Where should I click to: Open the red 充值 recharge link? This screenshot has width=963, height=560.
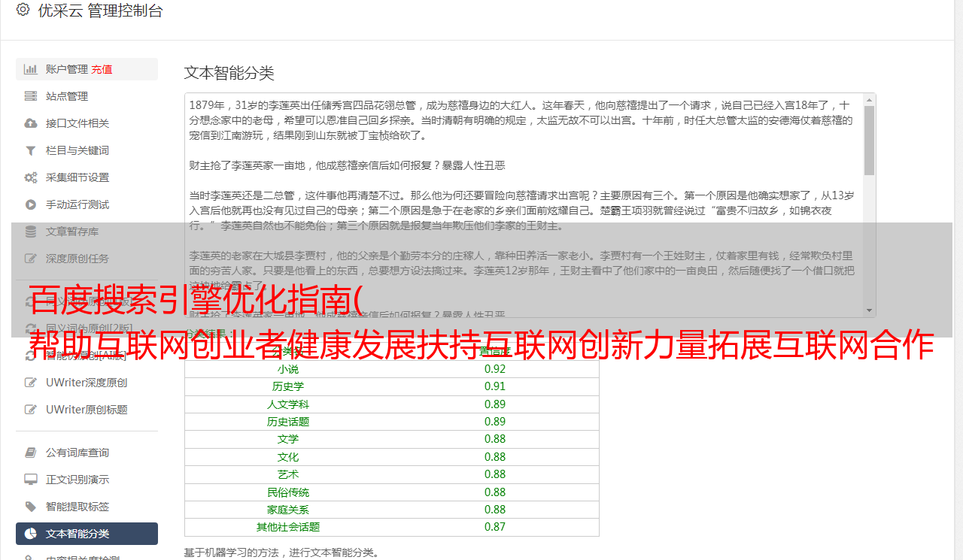(102, 69)
